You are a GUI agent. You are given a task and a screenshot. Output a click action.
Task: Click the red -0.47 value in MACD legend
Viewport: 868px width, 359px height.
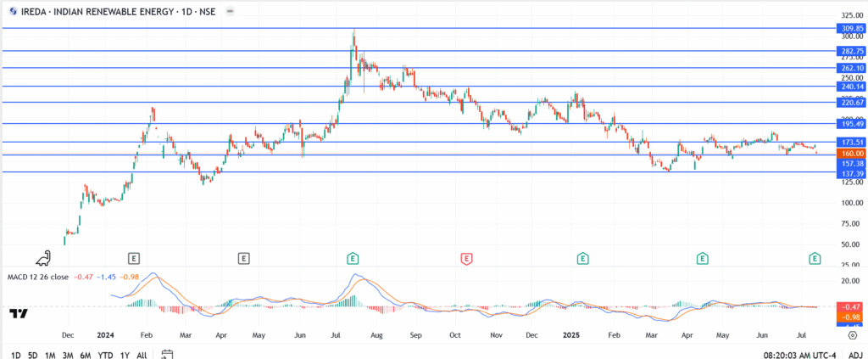[82, 277]
